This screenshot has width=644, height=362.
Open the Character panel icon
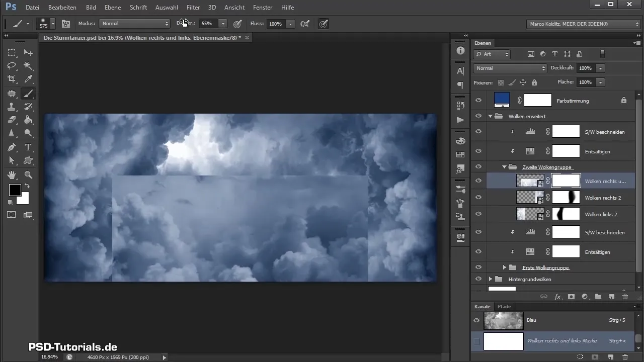[x=460, y=71]
